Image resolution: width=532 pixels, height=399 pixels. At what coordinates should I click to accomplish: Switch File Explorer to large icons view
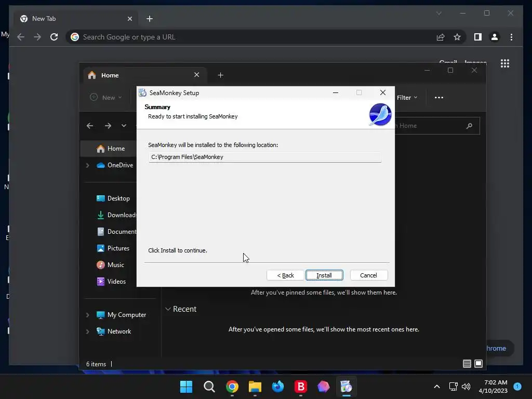(478, 364)
